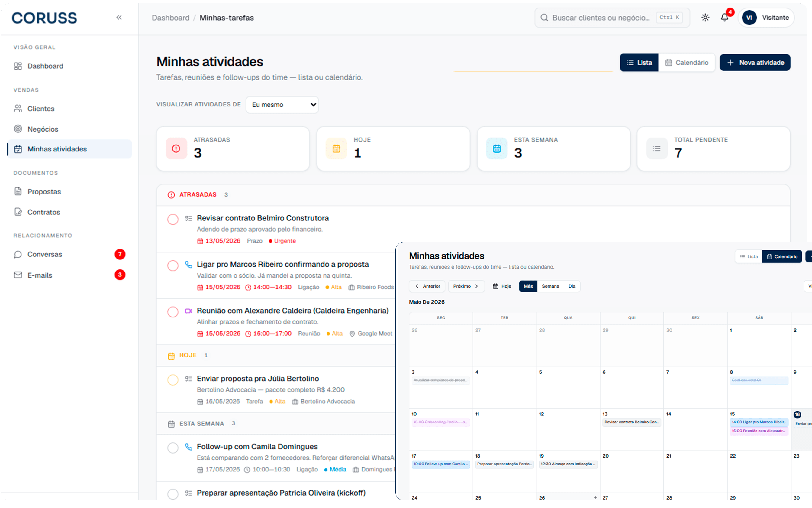Toggle light/dark theme sun icon

[x=705, y=18]
